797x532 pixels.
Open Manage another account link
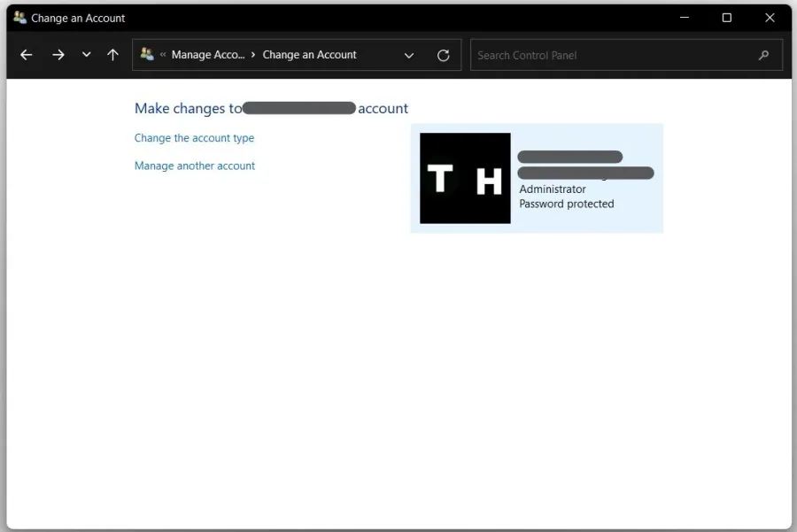coord(195,166)
